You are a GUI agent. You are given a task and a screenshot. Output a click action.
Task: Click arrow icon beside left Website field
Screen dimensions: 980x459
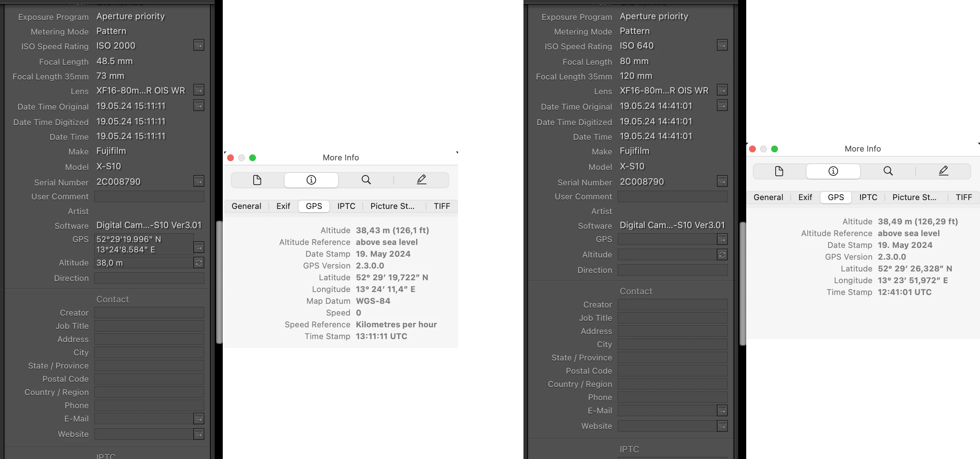198,434
